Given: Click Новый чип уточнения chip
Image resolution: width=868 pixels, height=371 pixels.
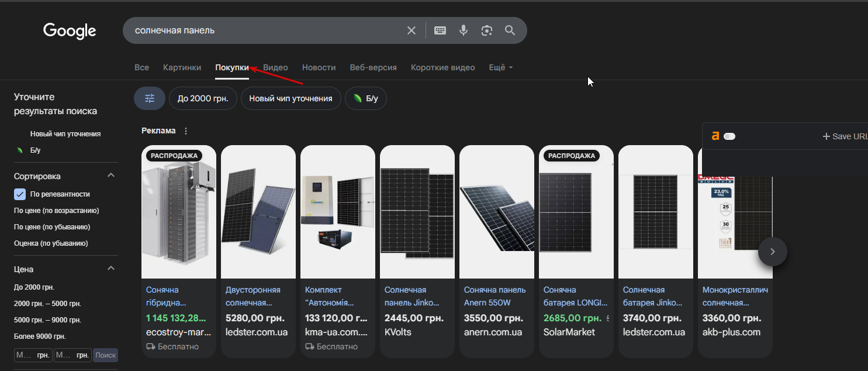Looking at the screenshot, I should [291, 98].
